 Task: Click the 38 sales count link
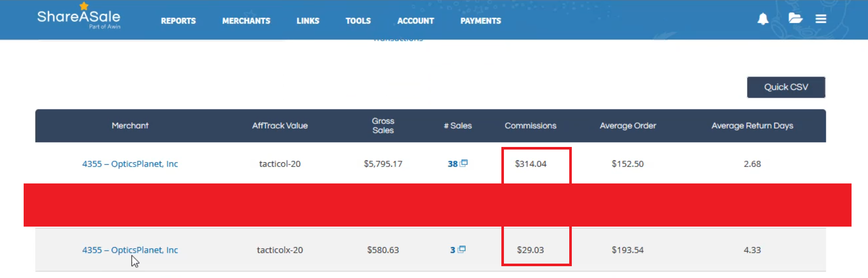point(453,164)
